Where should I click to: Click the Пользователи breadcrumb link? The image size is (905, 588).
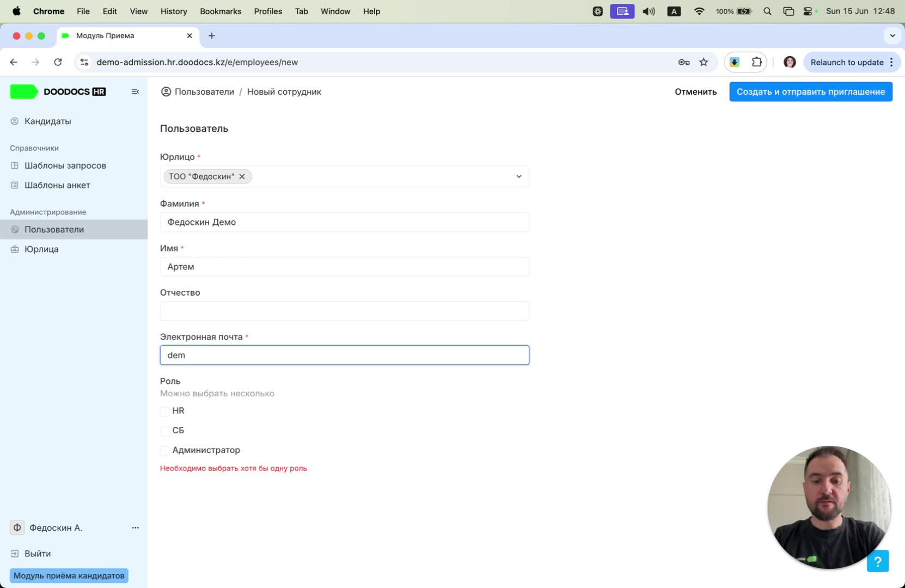click(x=204, y=92)
